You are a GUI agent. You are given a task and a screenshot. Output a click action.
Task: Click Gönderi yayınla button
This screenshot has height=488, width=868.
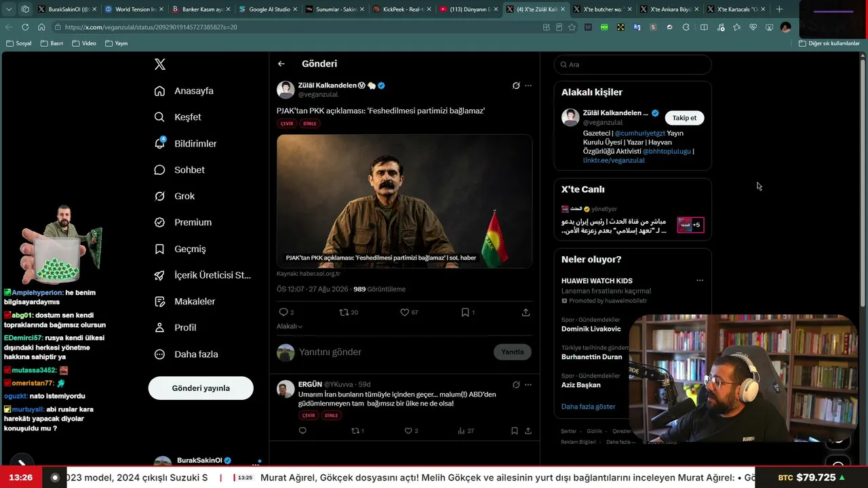click(x=201, y=388)
